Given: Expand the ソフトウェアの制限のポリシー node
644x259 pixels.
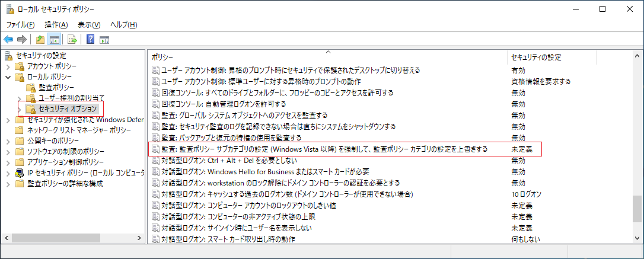Looking at the screenshot, I should click(x=8, y=152).
